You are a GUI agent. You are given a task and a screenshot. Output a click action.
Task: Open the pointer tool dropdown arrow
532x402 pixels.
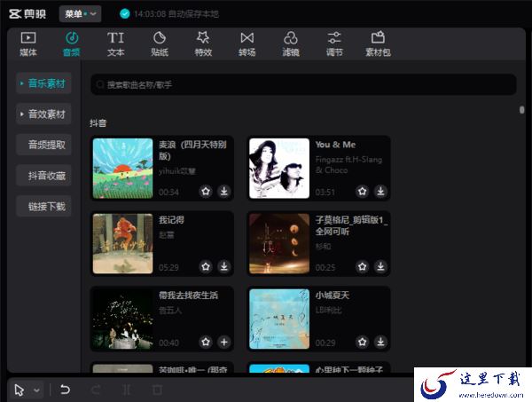click(x=36, y=390)
